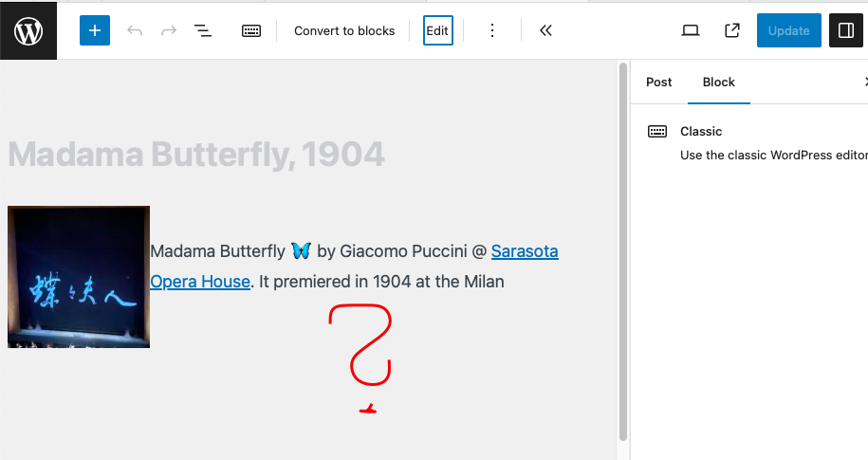Image resolution: width=868 pixels, height=460 pixels.
Task: Open the document overview list icon
Action: click(203, 30)
